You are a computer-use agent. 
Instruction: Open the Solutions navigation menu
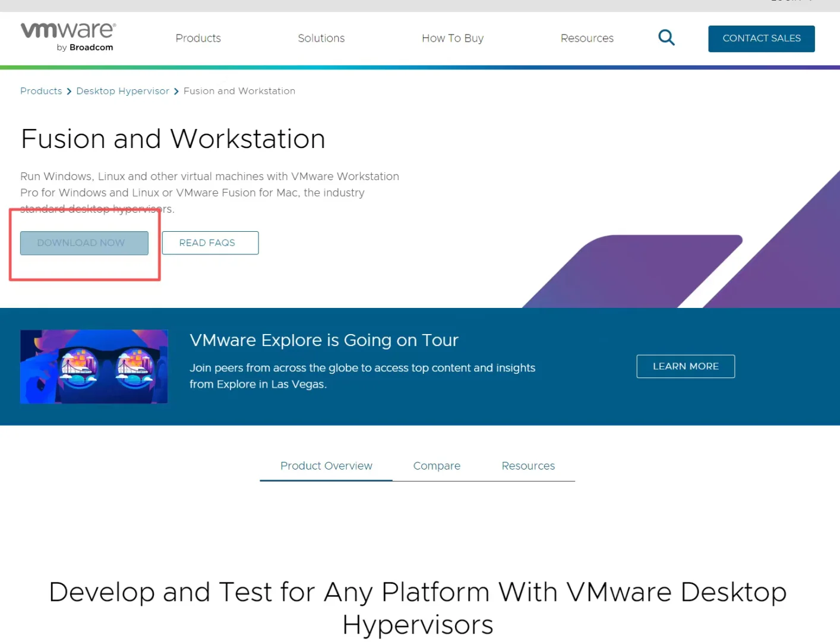click(321, 38)
